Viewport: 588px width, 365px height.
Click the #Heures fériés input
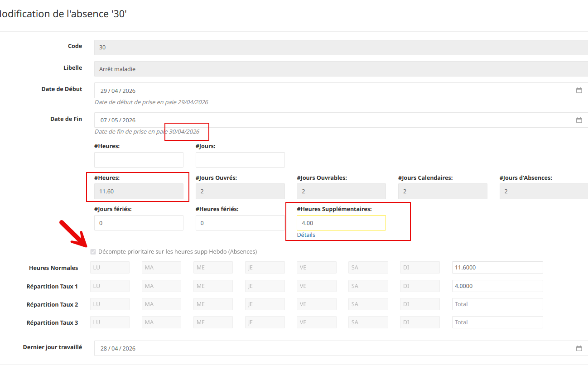point(240,223)
